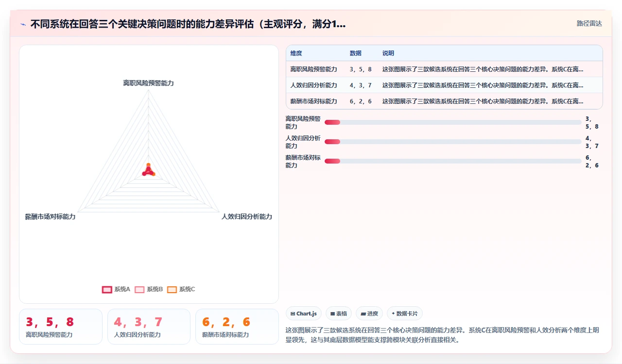Click the spark icon before the title

coord(23,24)
